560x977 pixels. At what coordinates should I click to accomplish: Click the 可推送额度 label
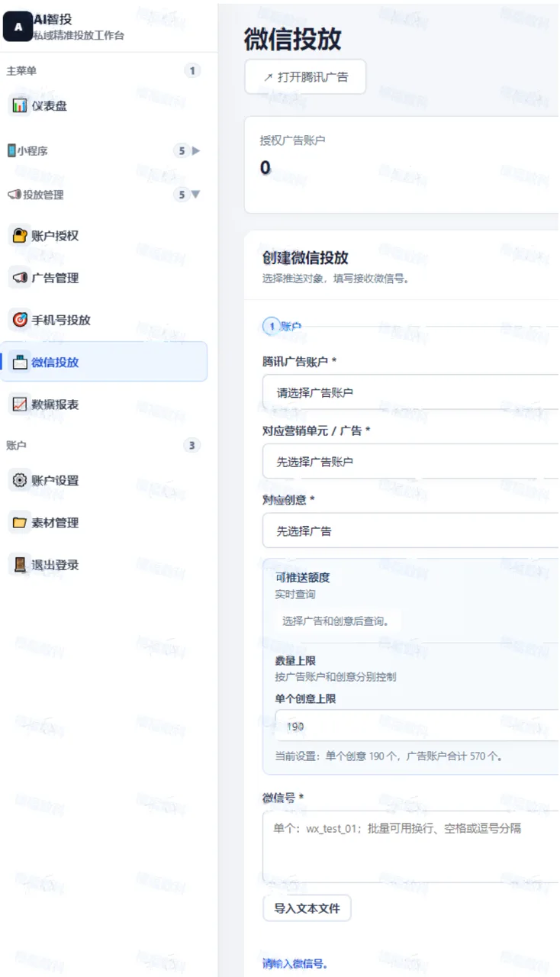tap(303, 578)
